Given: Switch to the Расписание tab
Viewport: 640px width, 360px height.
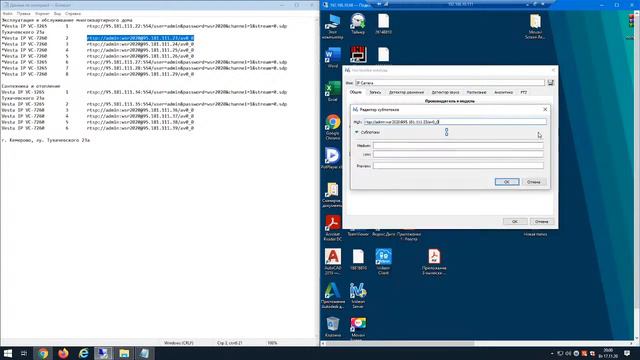Looking at the screenshot, I should pyautogui.click(x=476, y=92).
